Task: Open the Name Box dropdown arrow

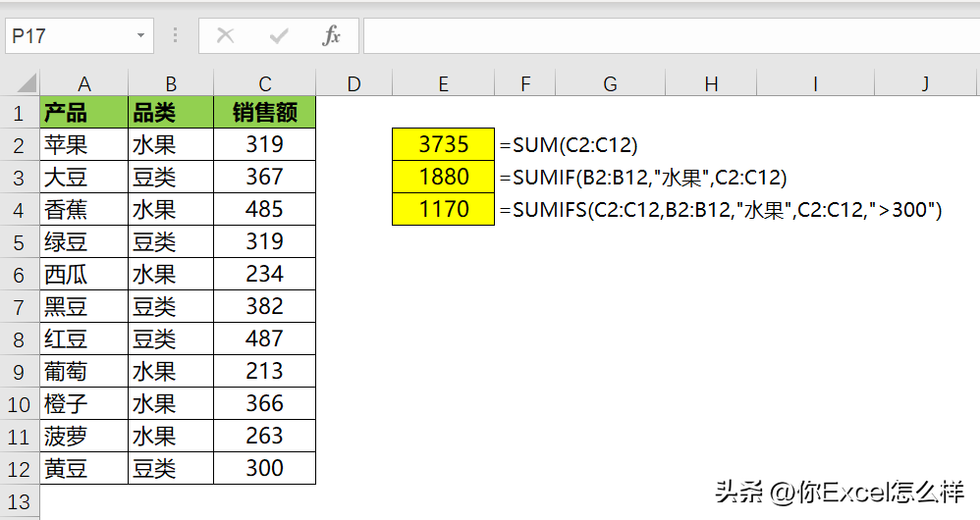Action: pyautogui.click(x=141, y=36)
